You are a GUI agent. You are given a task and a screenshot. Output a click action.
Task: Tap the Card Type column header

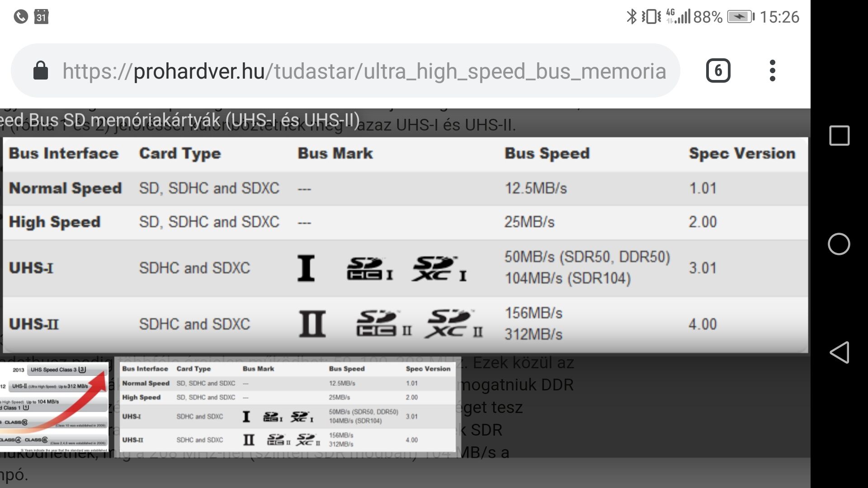click(x=180, y=154)
